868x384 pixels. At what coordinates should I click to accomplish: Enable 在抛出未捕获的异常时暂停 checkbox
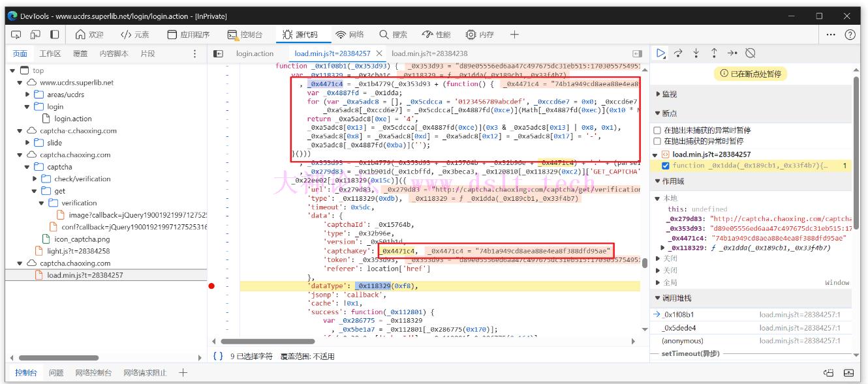(x=657, y=130)
